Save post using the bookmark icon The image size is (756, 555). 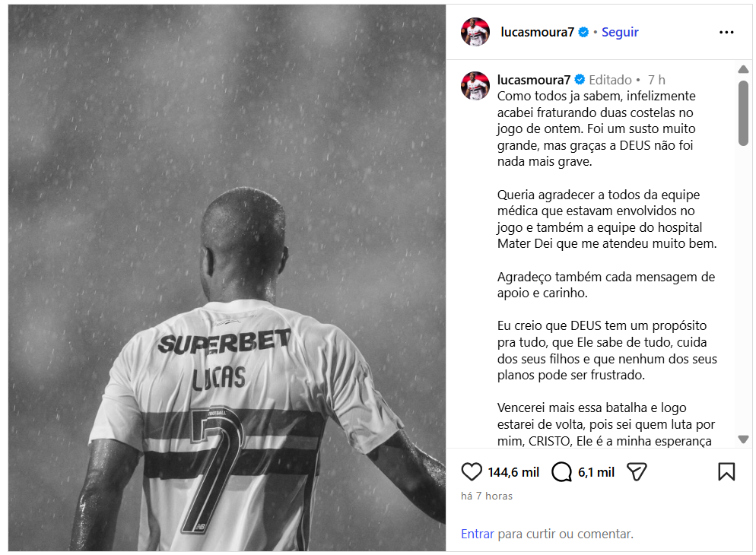pyautogui.click(x=726, y=471)
